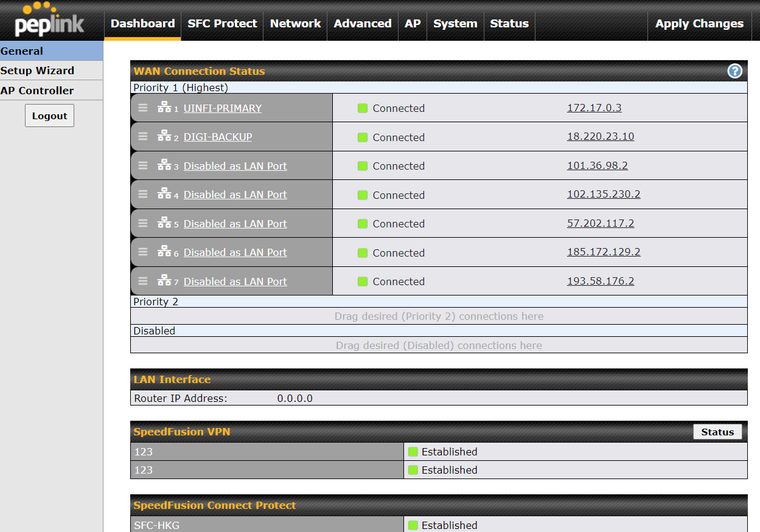Click the network port icon for WAN 5
Screen dimensions: 760x532
tap(164, 223)
